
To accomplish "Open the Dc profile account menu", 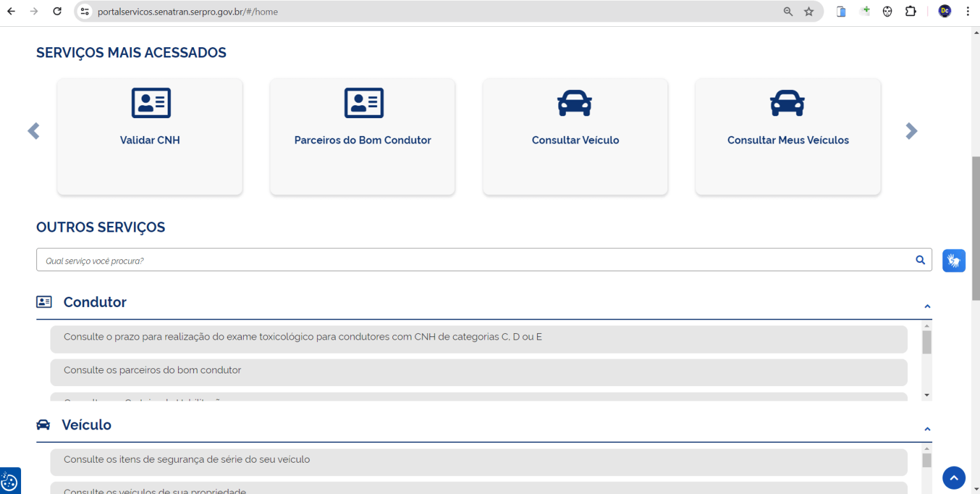I will pos(944,11).
